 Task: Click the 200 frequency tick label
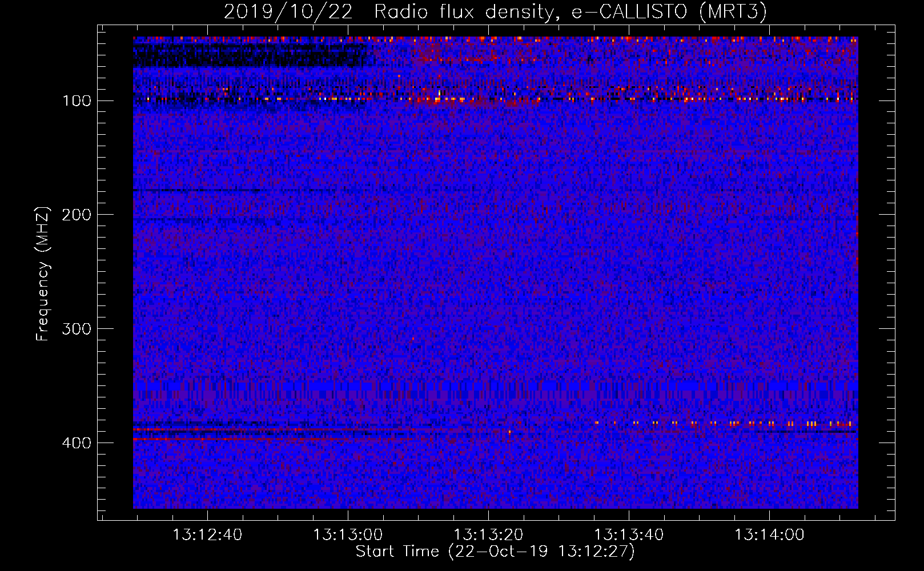tap(77, 215)
